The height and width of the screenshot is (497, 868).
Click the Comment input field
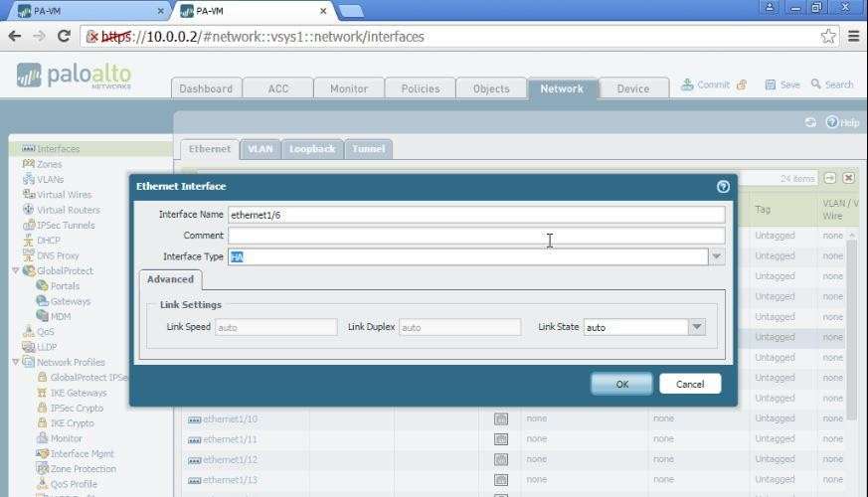coord(475,236)
